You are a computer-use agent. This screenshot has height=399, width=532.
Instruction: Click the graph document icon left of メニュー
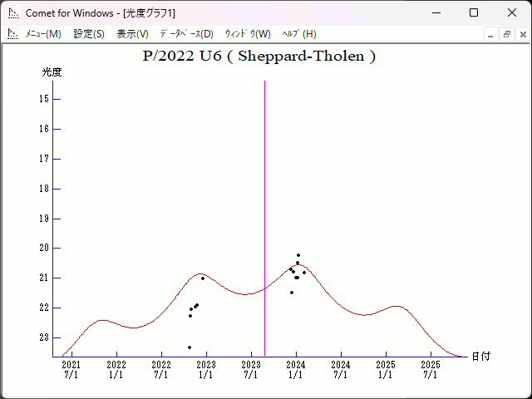point(12,34)
